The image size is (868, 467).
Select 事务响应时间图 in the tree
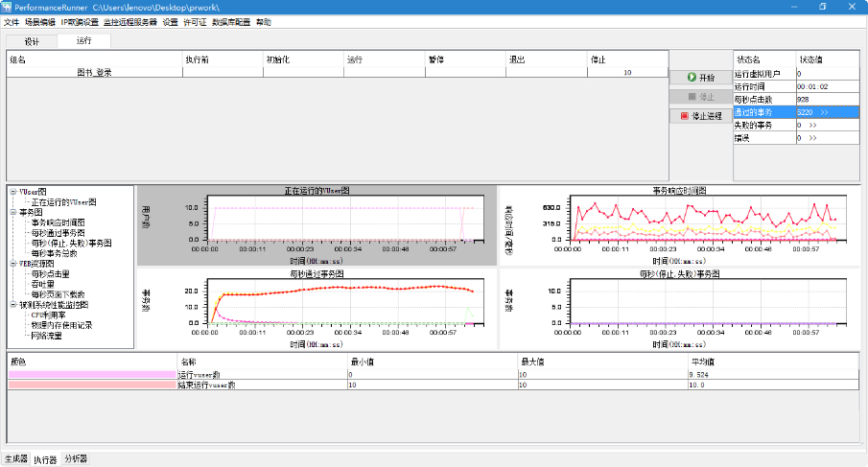59,222
